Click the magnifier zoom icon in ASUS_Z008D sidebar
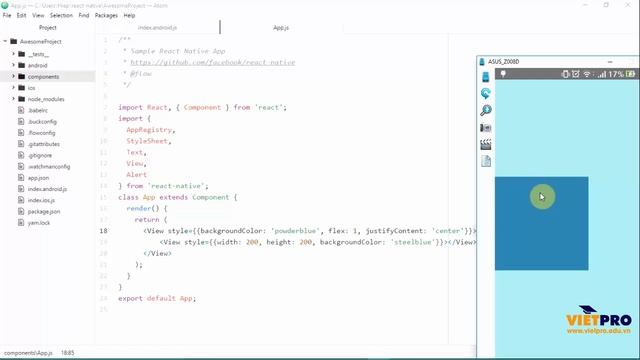640x360 pixels. (485, 110)
